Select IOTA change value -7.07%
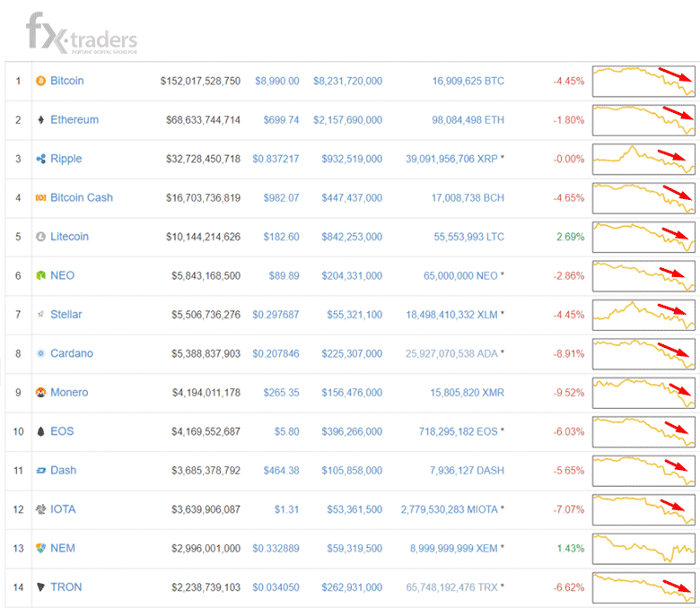The width and height of the screenshot is (700, 608). (x=569, y=509)
